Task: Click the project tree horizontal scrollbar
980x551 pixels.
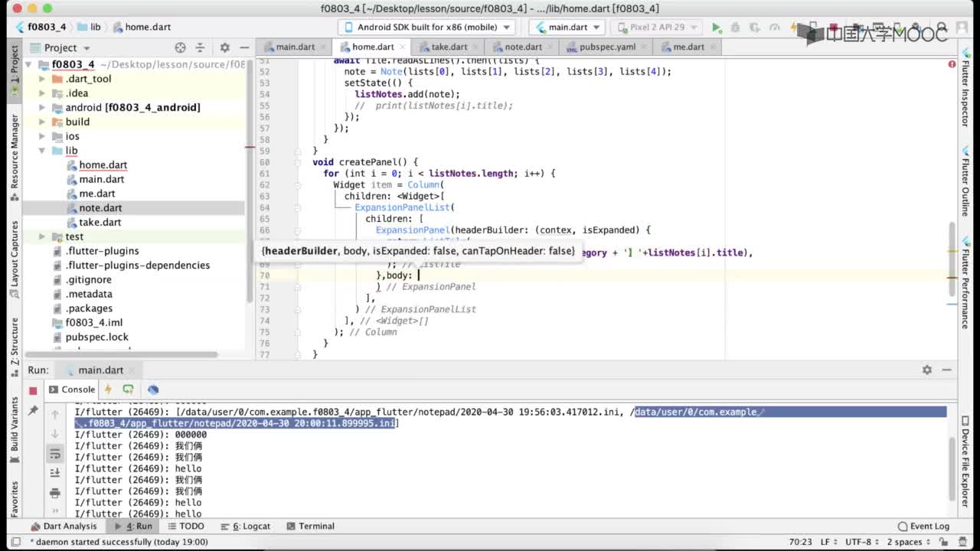Action: click(x=122, y=354)
